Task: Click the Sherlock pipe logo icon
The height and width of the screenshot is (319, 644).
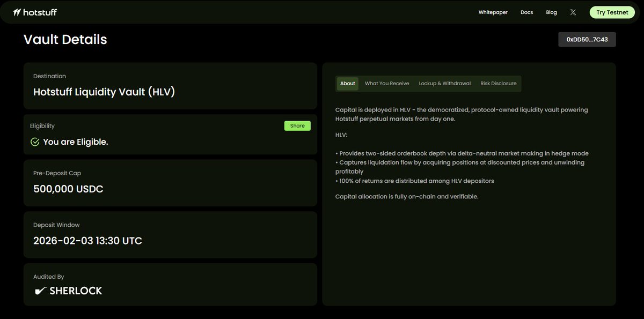Action: click(40, 291)
